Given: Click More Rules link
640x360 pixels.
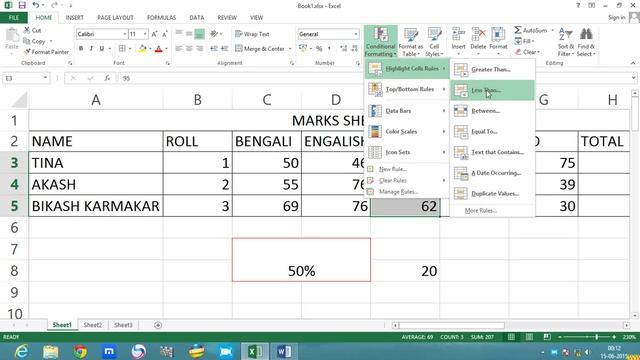Looking at the screenshot, I should 480,211.
